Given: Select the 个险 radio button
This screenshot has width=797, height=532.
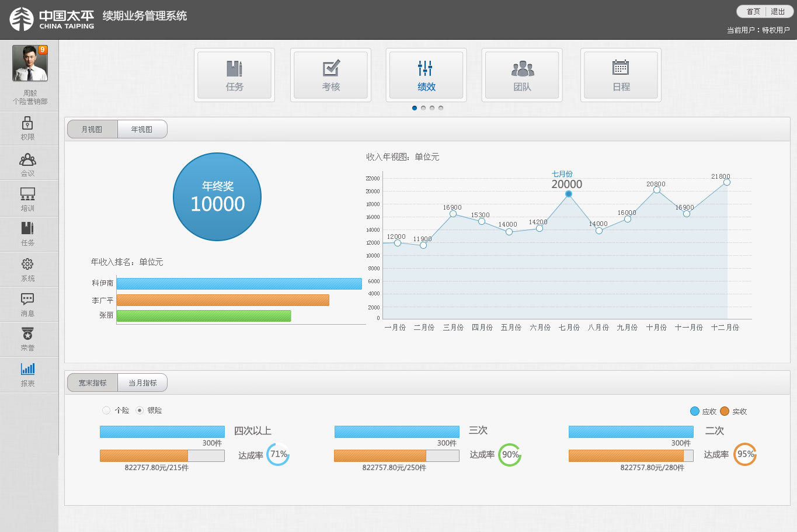Looking at the screenshot, I should point(106,411).
